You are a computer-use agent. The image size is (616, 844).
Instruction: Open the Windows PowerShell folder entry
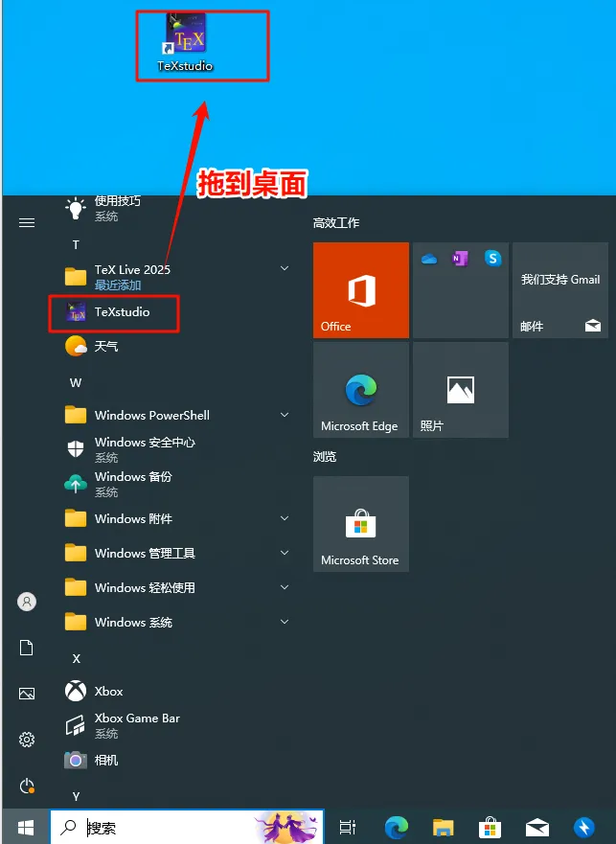point(177,415)
